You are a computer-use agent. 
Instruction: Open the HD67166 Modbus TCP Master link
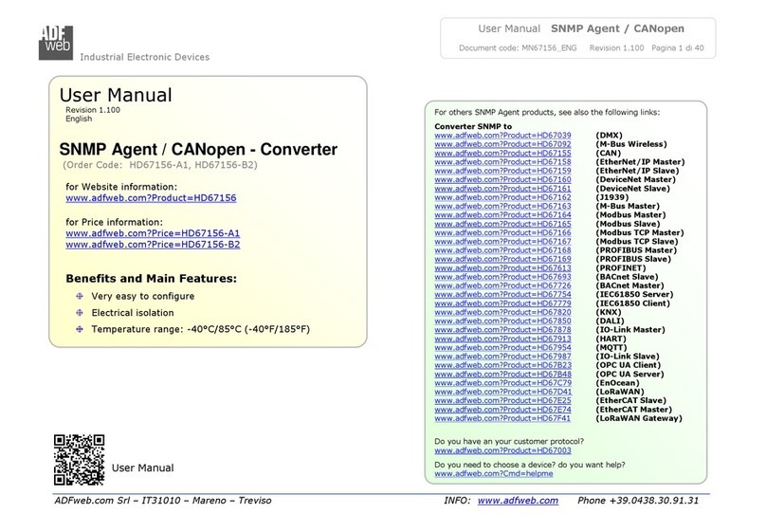tap(502, 232)
